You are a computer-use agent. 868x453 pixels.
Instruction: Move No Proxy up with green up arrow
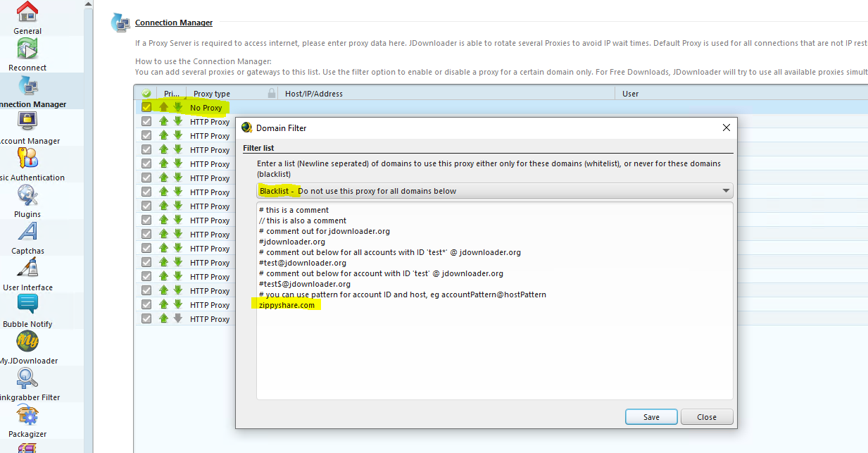[x=164, y=107]
